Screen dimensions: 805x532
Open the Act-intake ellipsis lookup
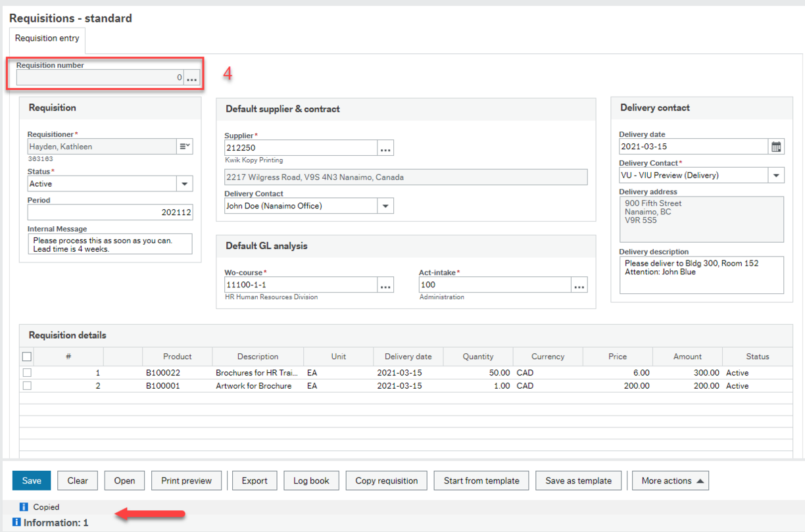579,285
